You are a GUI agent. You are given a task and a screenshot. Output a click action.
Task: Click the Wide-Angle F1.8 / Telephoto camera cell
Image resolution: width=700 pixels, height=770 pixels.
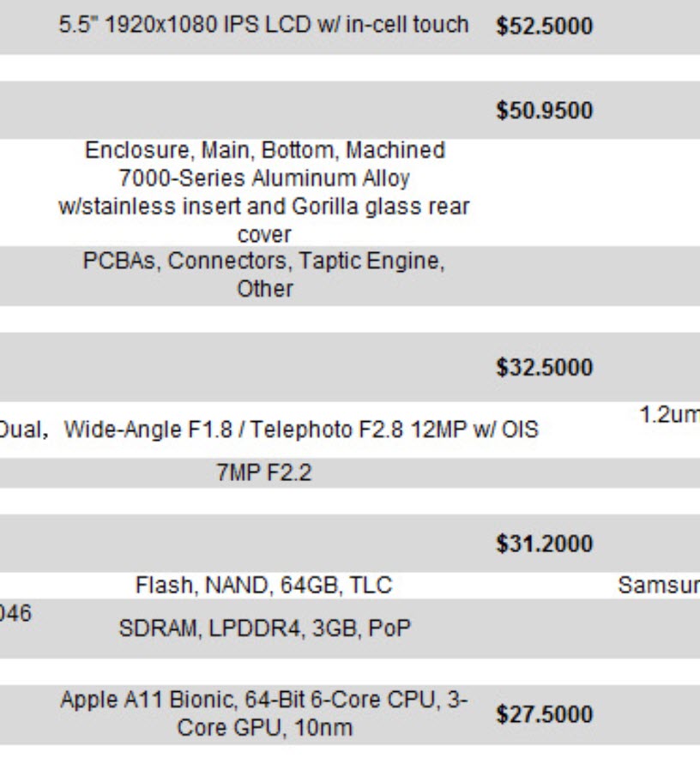pos(301,430)
